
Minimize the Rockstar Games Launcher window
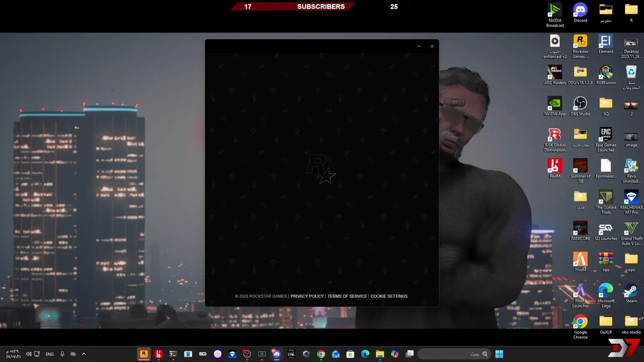click(418, 46)
